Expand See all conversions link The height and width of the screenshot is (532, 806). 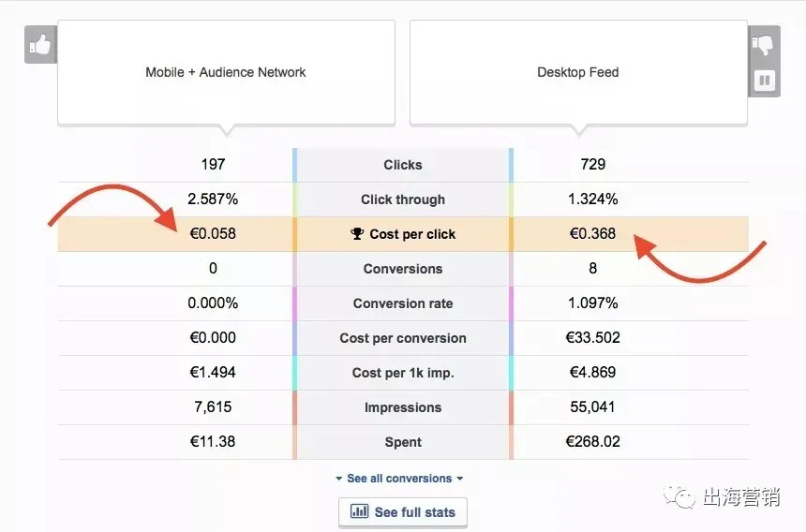tap(399, 478)
